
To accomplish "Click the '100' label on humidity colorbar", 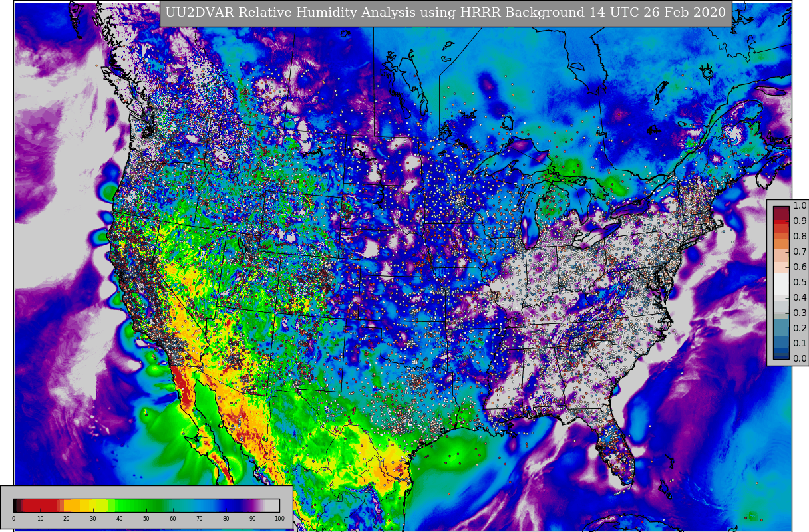I will coord(279,519).
